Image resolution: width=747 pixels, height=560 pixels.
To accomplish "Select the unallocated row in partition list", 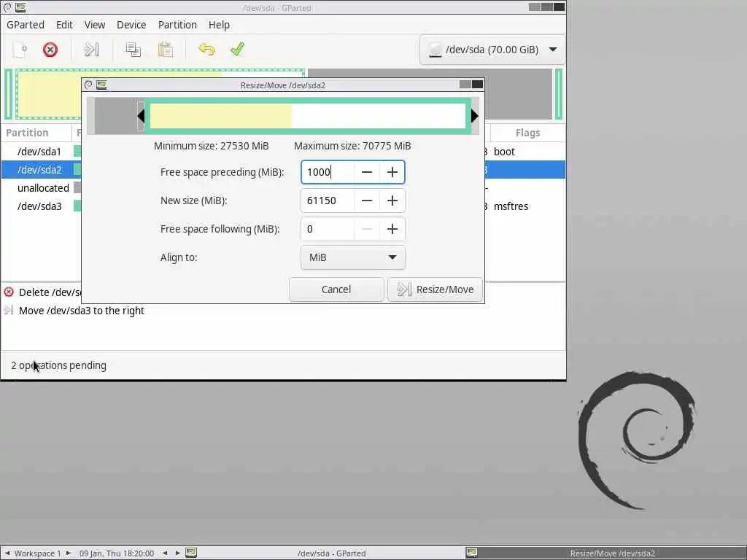I will [x=283, y=188].
